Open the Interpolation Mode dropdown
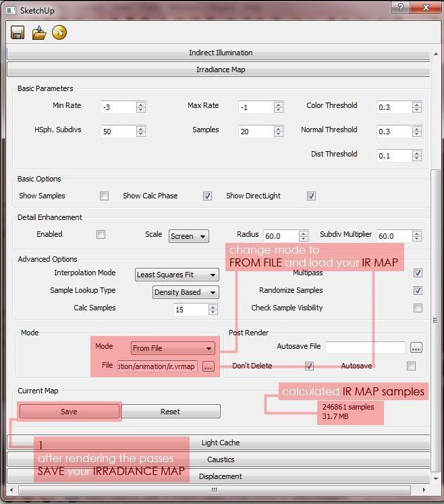The width and height of the screenshot is (444, 504). pos(177,275)
